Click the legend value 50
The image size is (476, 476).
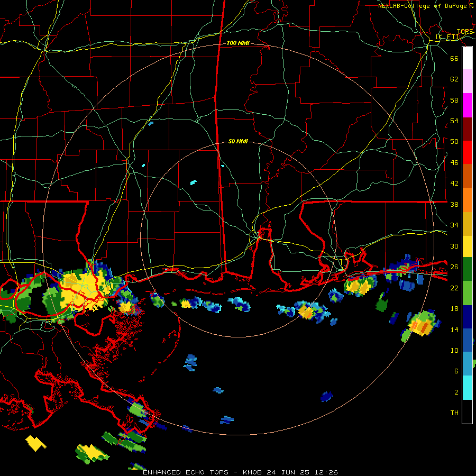point(454,142)
